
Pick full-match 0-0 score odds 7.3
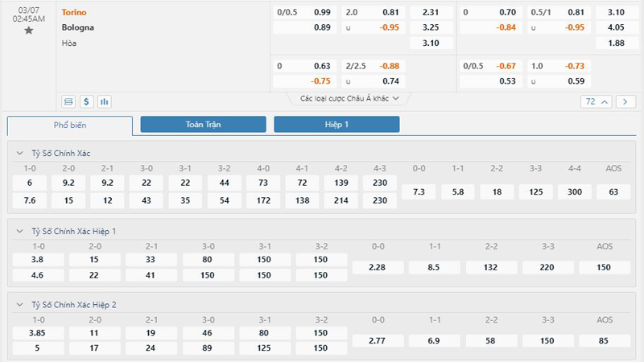click(x=419, y=191)
